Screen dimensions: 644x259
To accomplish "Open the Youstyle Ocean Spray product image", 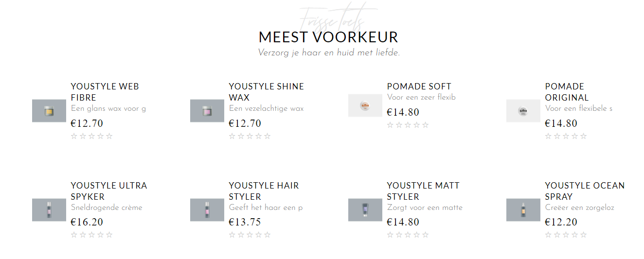I will tap(523, 210).
